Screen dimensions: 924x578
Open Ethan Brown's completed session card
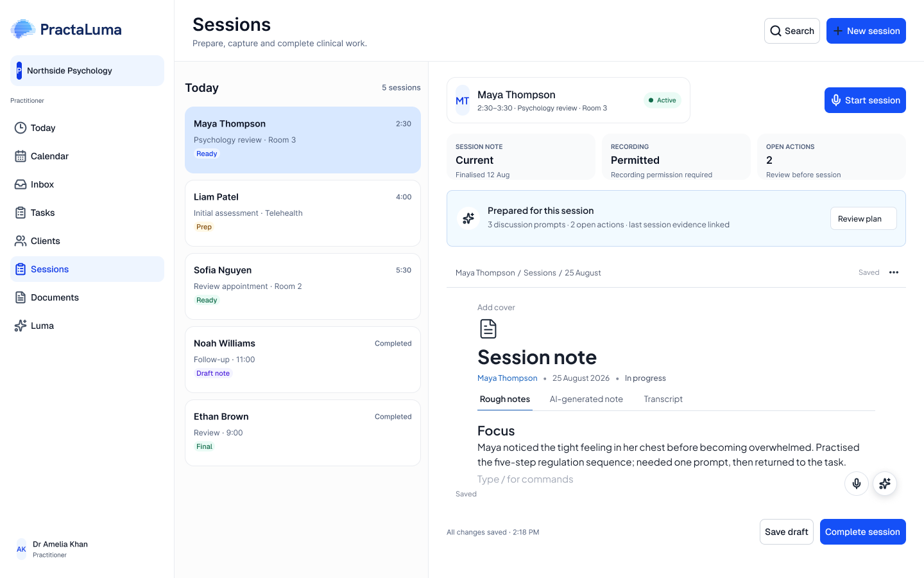[x=303, y=433]
